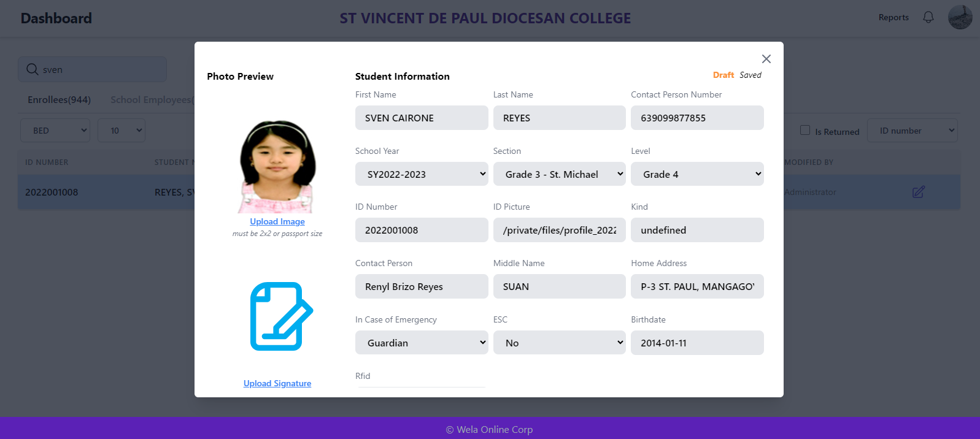Switch to the Enrollees(944) tab

59,99
